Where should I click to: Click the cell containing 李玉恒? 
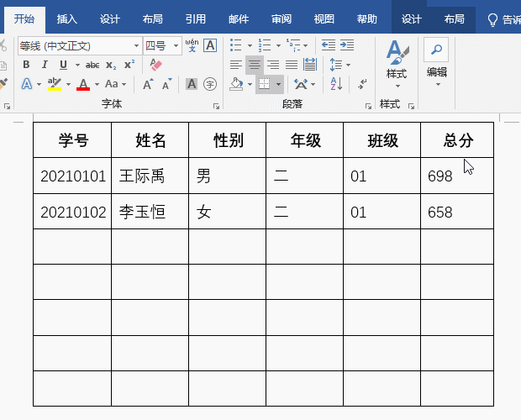pos(150,212)
